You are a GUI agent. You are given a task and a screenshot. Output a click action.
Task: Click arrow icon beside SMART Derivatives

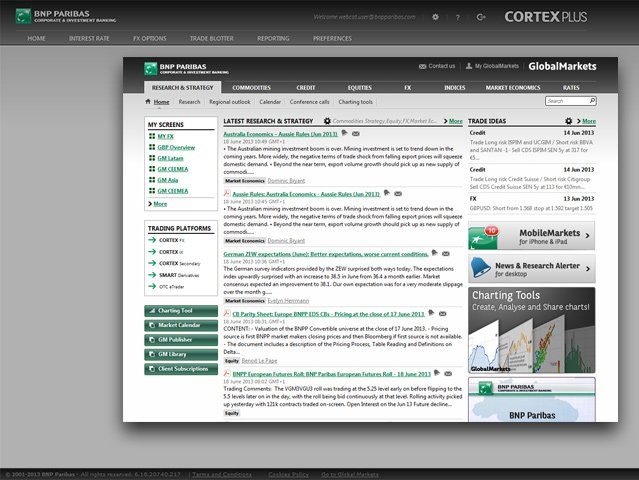tap(152, 275)
